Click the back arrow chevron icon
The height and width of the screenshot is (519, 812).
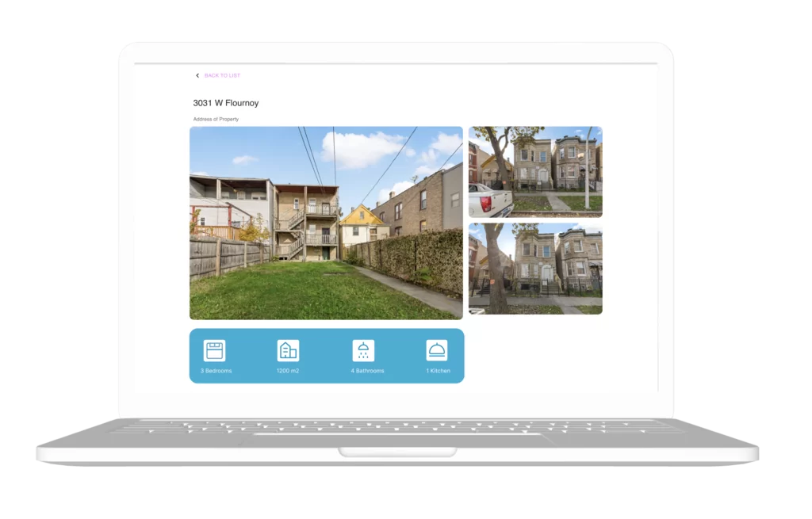coord(197,75)
